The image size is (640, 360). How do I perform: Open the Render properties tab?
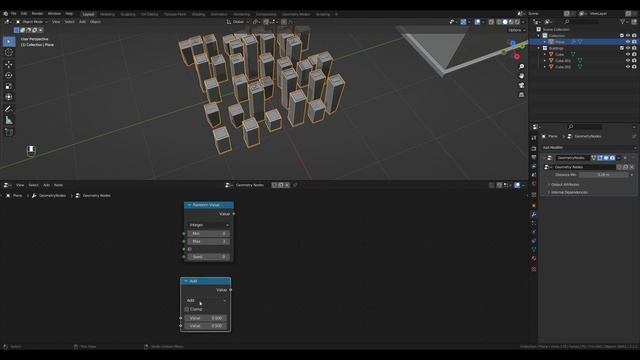[533, 149]
